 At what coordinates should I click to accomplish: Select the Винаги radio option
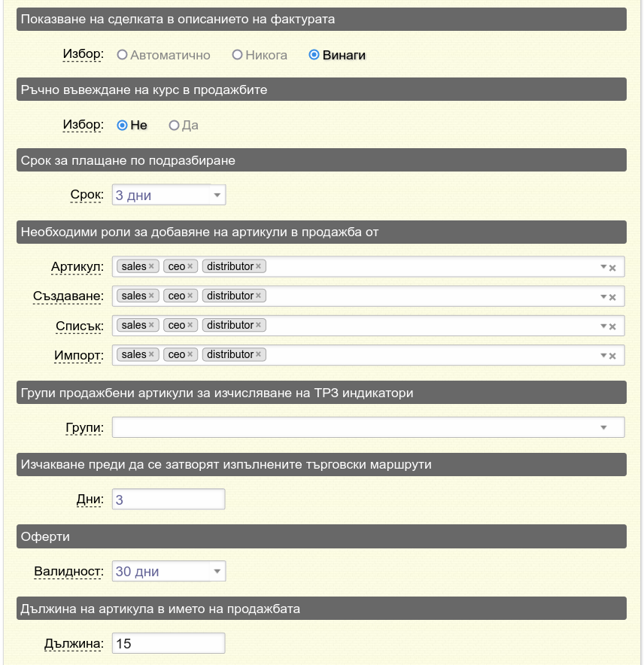click(x=314, y=55)
